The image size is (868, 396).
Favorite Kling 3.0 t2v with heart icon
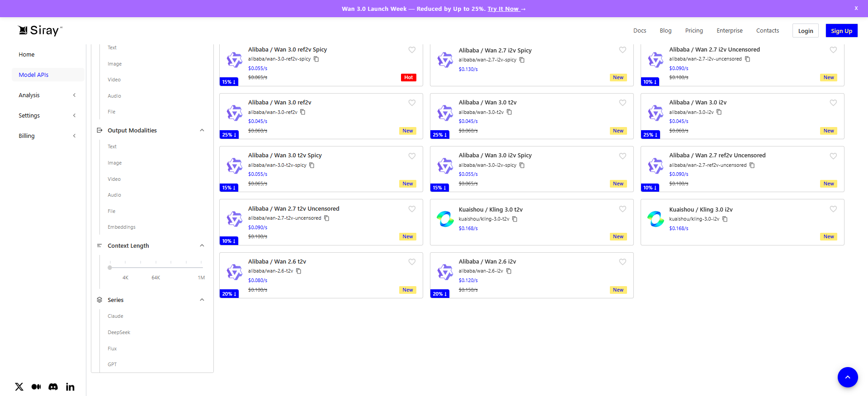coord(623,209)
